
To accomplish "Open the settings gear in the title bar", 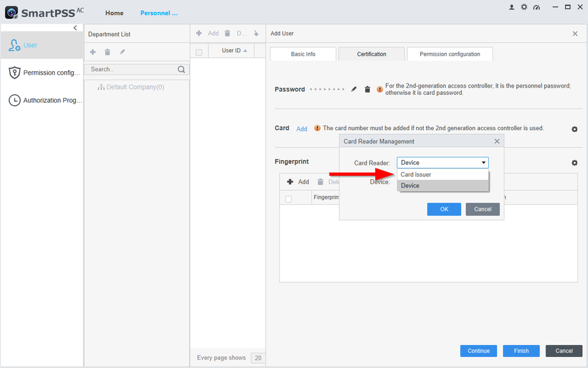I will (x=524, y=7).
